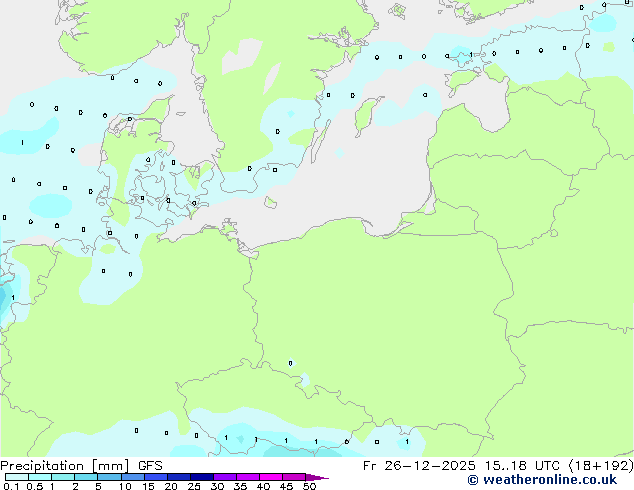Screen dimensions: 634x490
Task: Click the 1–2 mm legend swatch
Action: (x=63, y=477)
